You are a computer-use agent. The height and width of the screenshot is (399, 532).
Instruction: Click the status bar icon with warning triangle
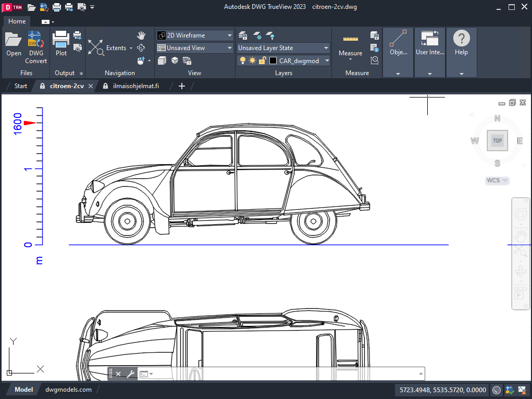point(522,390)
